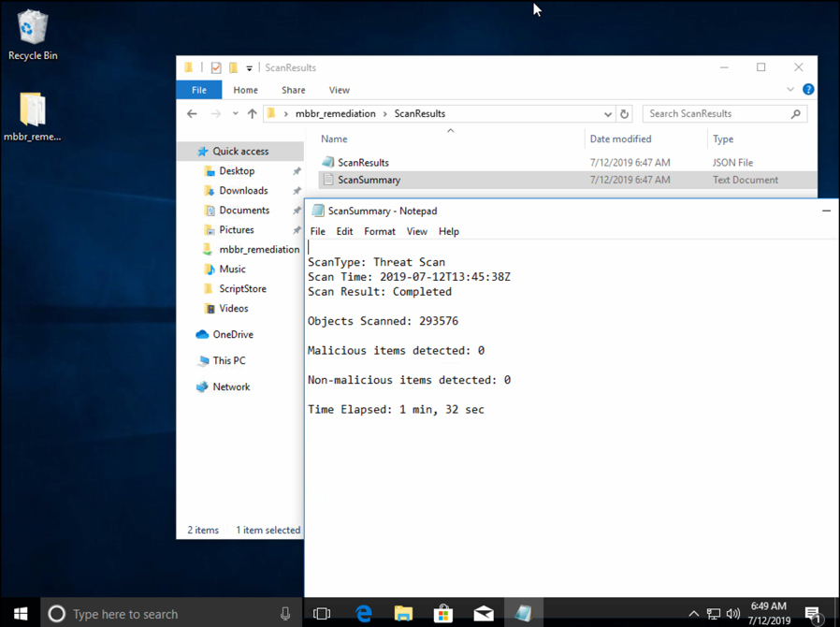Click the Explorer forward arrow
Image resolution: width=840 pixels, height=627 pixels.
[216, 113]
